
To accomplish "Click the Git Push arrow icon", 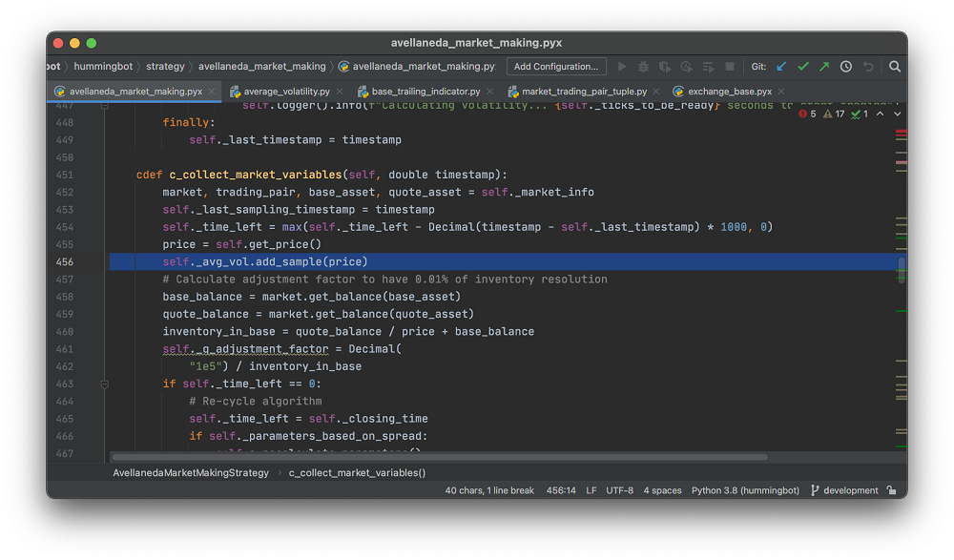I will click(824, 67).
